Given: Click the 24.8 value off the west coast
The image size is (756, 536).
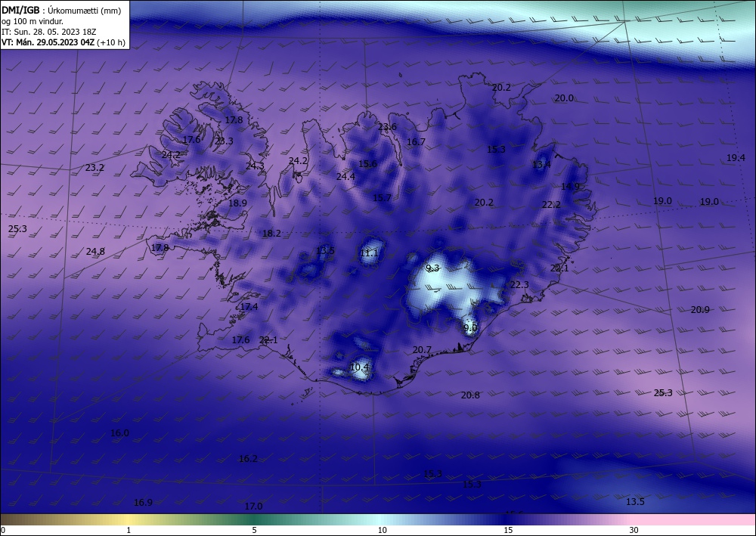Looking at the screenshot, I should pyautogui.click(x=95, y=251).
